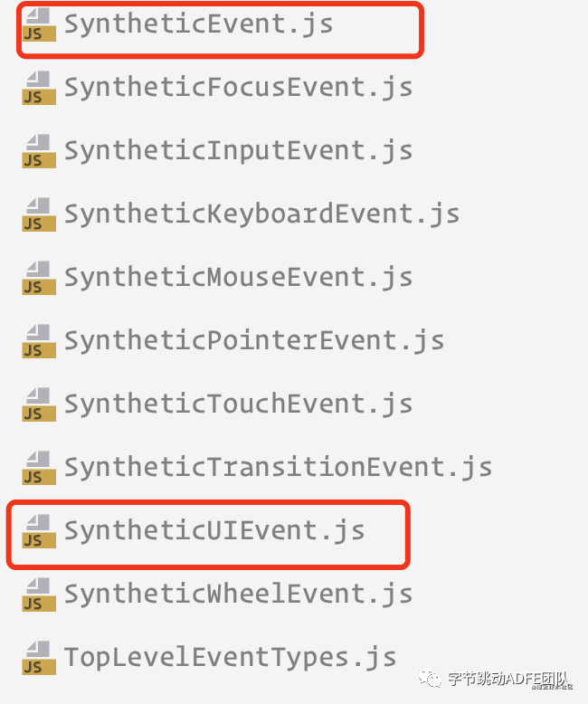Click the JS icon beside SyntheticKeyboardEvent.js
Screen dimensions: 588x704
(39, 214)
